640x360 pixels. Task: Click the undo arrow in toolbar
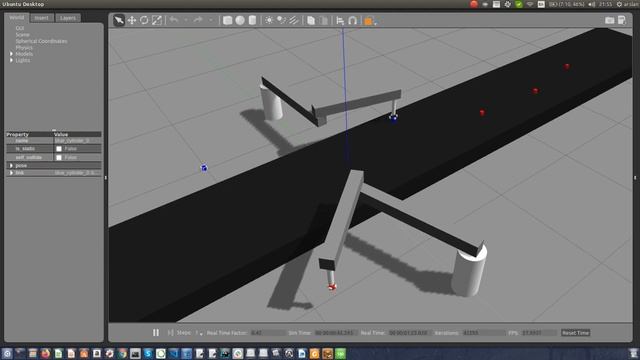(x=174, y=20)
